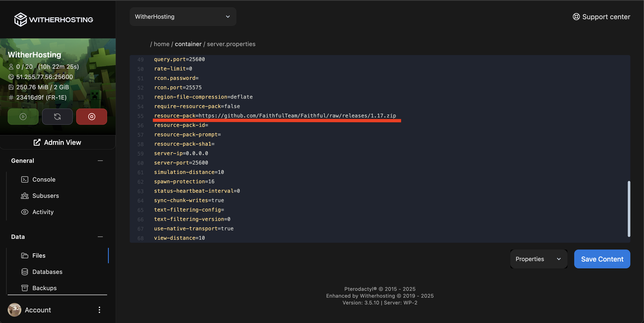Open the WitherHosting server selector dropdown
Screen dimensions: 644x323
[x=183, y=17]
